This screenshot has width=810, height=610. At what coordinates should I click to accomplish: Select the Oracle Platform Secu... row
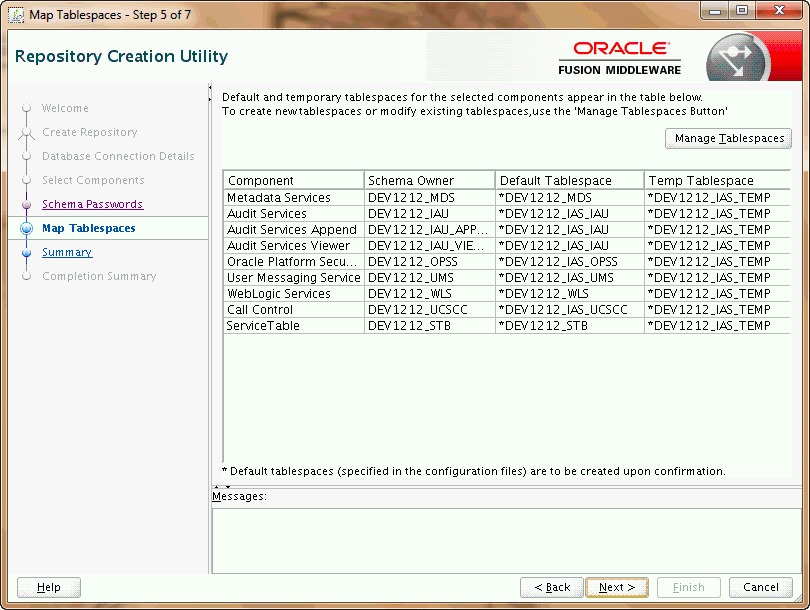507,262
